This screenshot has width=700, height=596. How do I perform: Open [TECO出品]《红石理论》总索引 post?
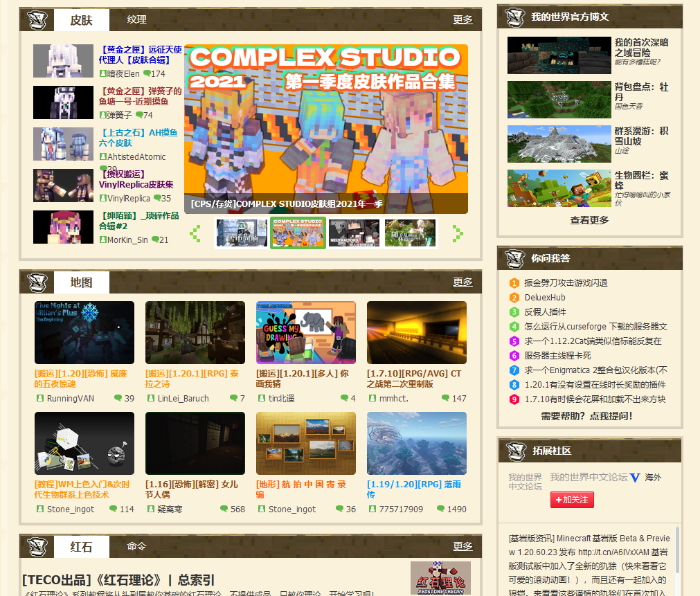[118, 580]
